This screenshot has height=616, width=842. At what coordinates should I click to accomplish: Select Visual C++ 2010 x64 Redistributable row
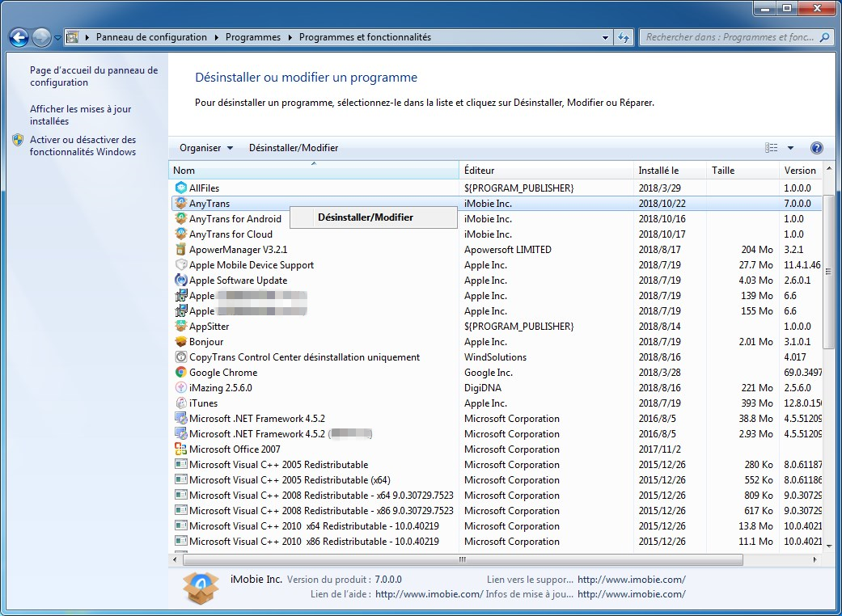point(495,525)
